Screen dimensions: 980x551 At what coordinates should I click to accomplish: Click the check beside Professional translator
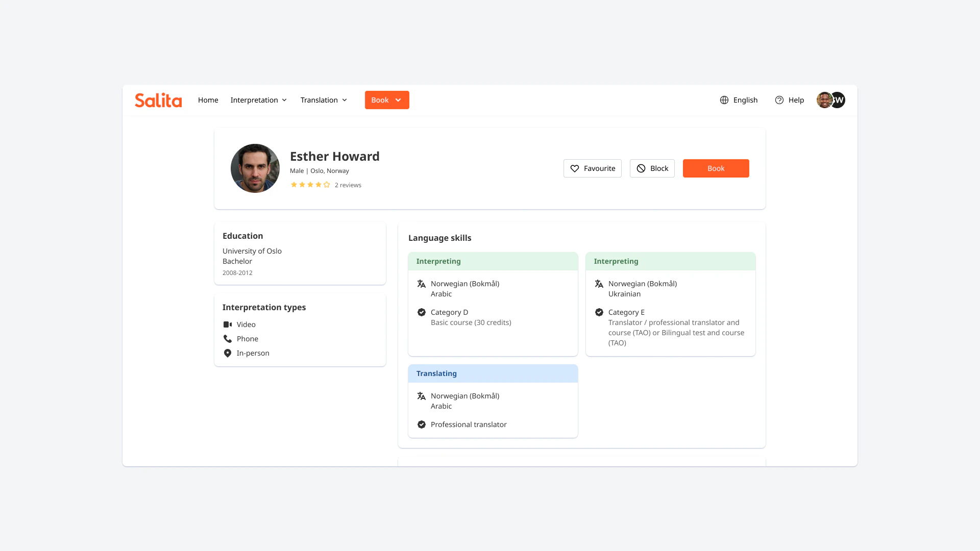[422, 424]
